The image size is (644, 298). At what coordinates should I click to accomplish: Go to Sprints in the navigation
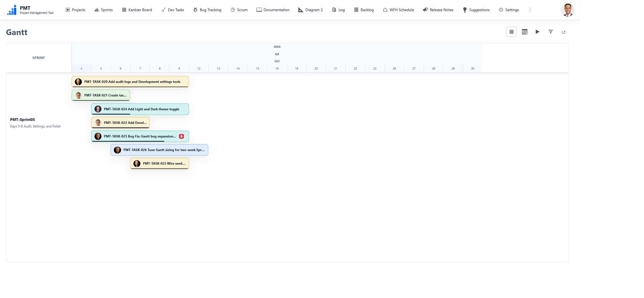[103, 10]
